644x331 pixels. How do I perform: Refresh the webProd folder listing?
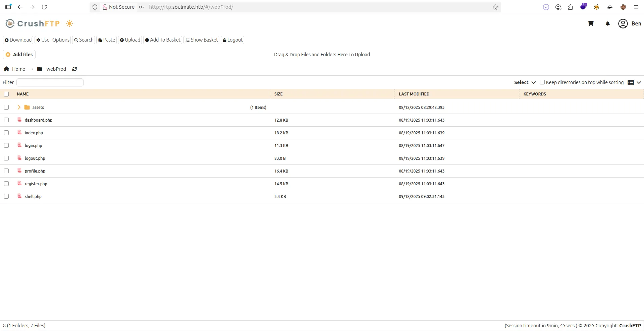click(x=74, y=69)
